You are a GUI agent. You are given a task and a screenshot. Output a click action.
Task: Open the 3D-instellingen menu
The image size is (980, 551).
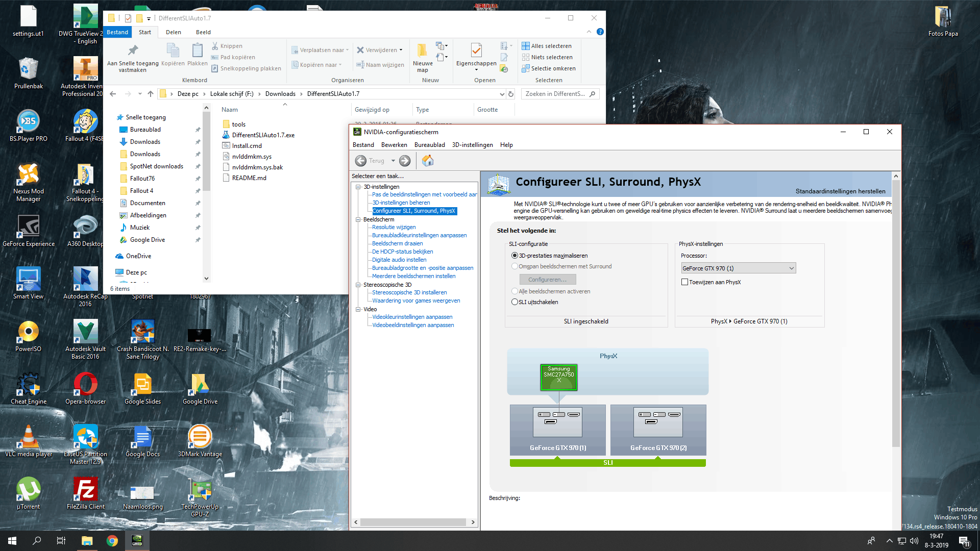point(472,145)
